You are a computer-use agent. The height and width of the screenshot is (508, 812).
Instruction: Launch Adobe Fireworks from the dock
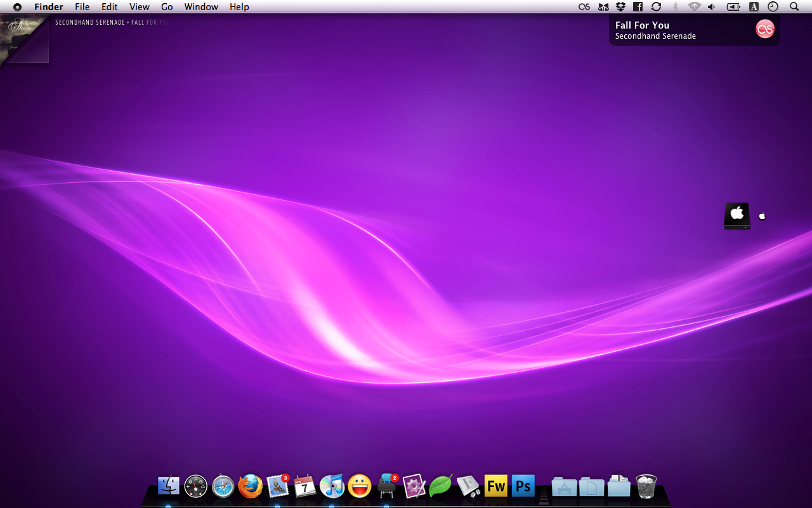(x=495, y=486)
